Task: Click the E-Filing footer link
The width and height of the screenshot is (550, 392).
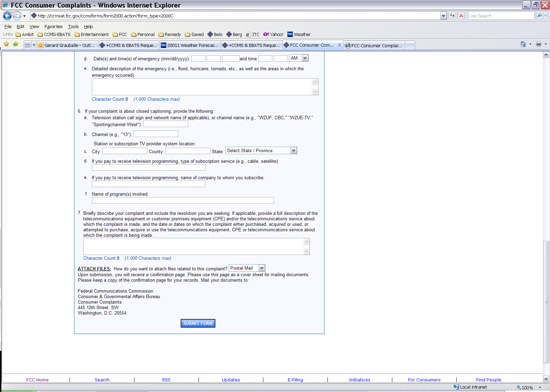Action: coord(295,380)
